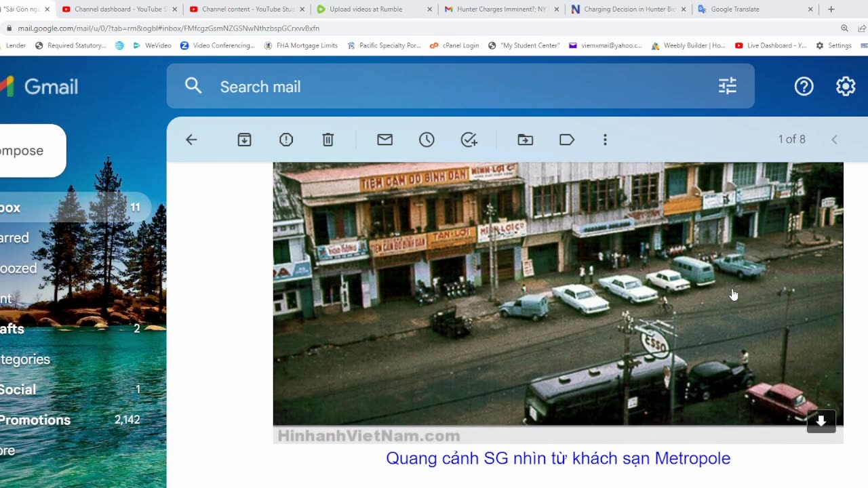This screenshot has width=868, height=488.
Task: Open WeVideo bookmark
Action: 152,45
